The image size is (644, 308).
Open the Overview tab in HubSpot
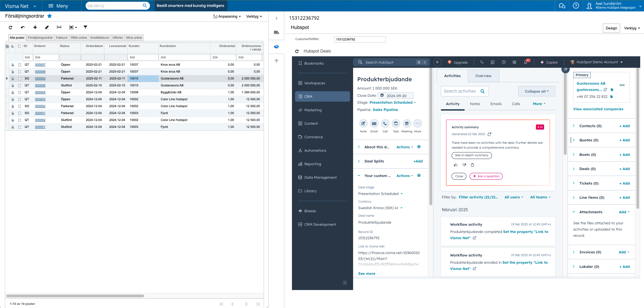pos(483,76)
